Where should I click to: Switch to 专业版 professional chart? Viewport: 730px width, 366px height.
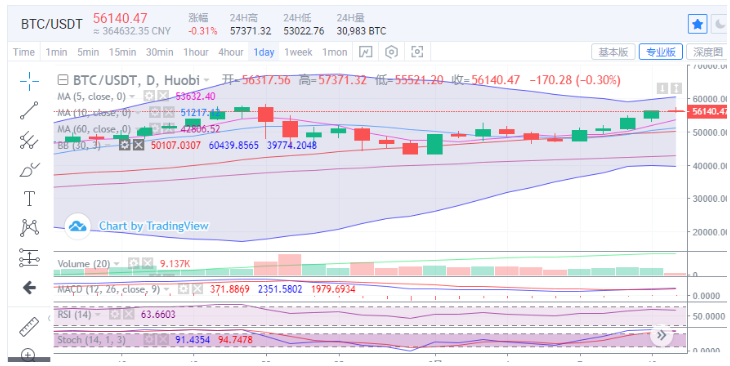point(661,52)
